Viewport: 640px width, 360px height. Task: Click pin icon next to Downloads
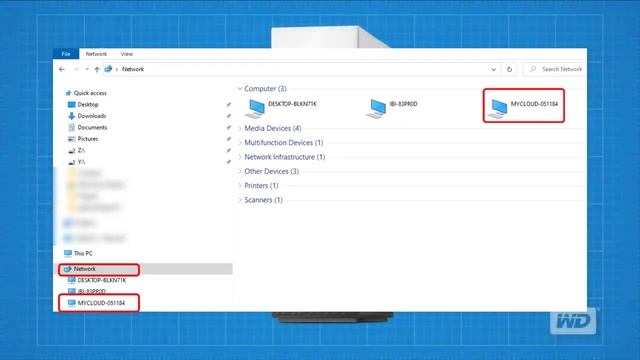229,116
